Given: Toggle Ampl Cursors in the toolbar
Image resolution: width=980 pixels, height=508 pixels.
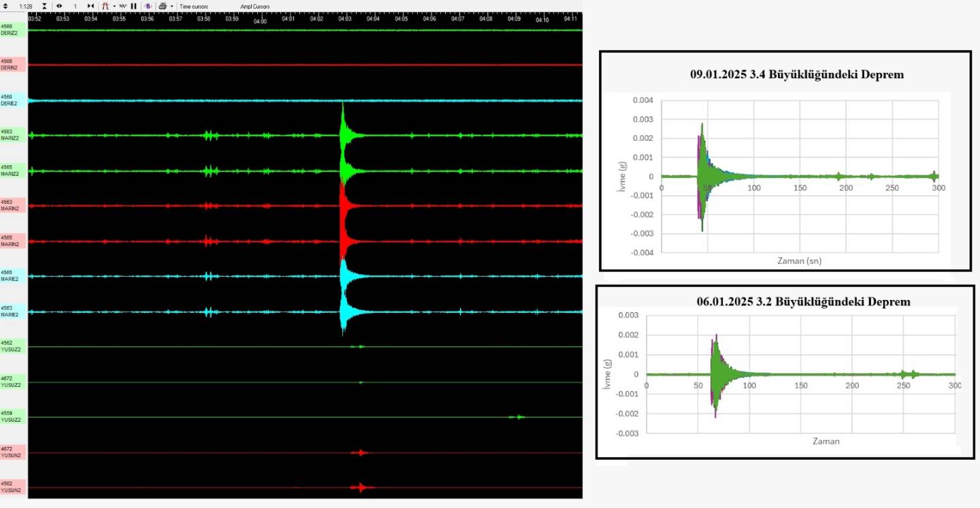Looking at the screenshot, I should 255,6.
